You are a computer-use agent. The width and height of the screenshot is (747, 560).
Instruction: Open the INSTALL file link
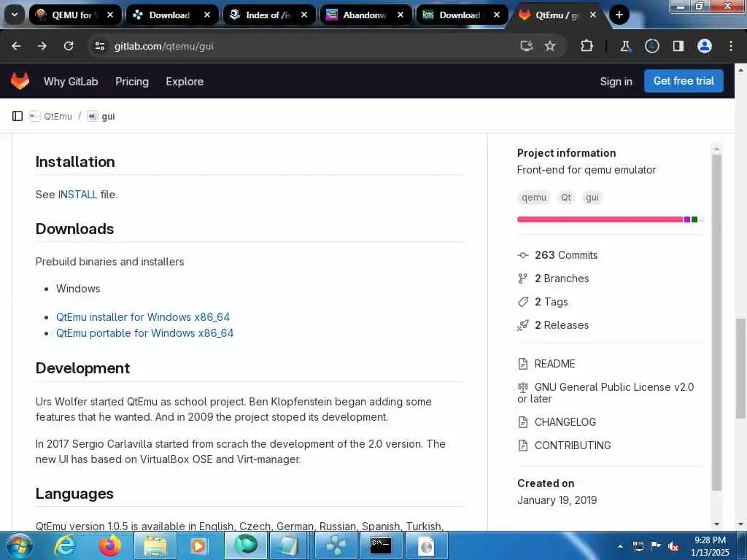77,194
